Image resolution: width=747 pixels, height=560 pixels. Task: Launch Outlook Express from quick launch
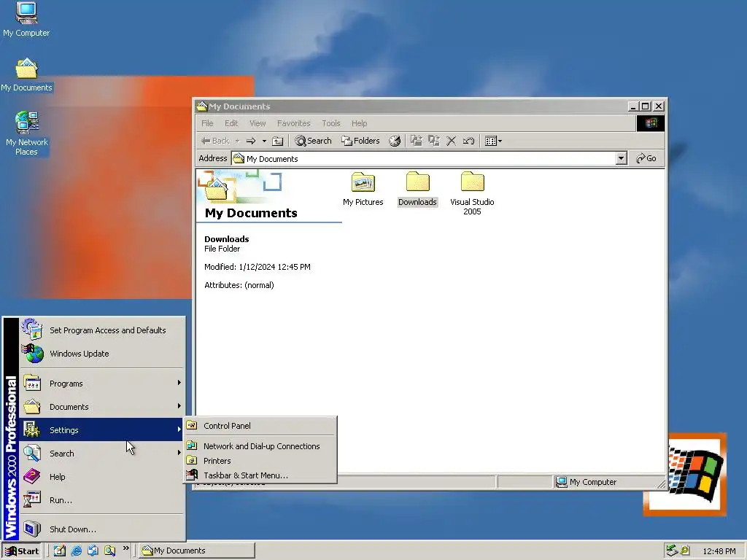pos(93,551)
